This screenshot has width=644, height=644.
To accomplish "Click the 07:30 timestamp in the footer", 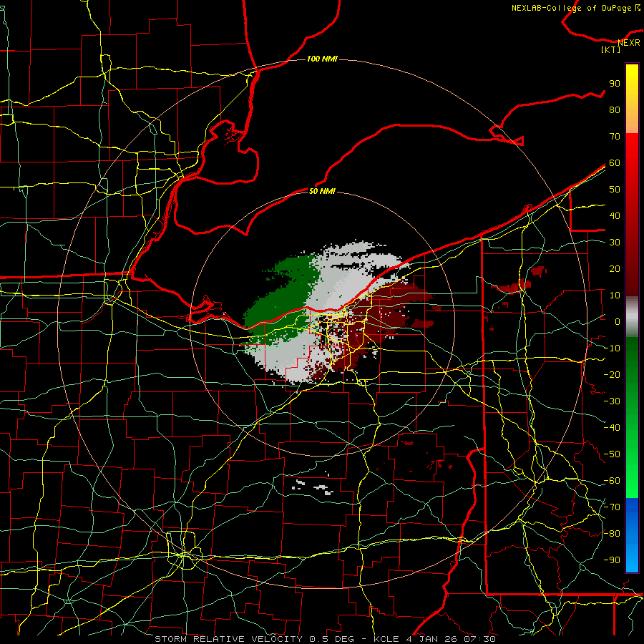I will (479, 639).
